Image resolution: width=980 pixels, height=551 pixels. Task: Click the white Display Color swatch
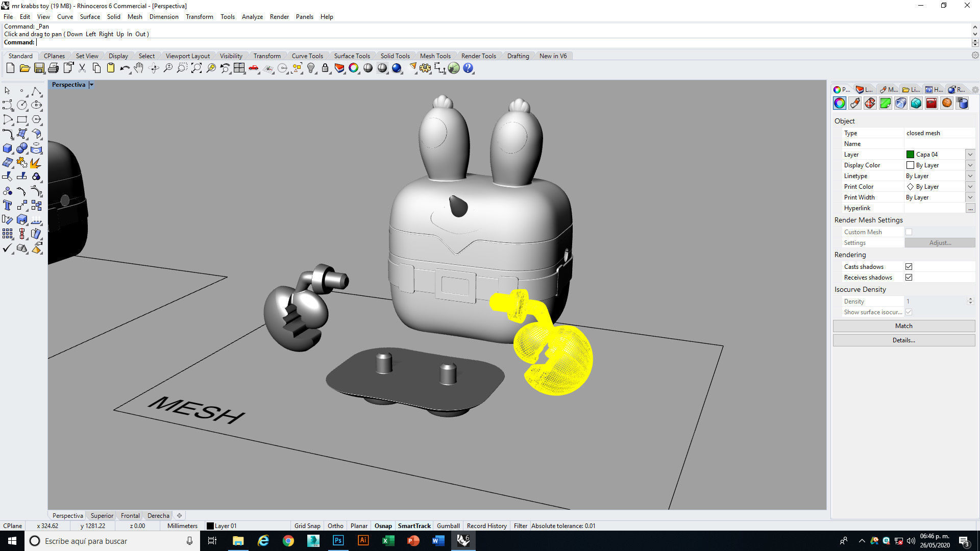point(910,165)
